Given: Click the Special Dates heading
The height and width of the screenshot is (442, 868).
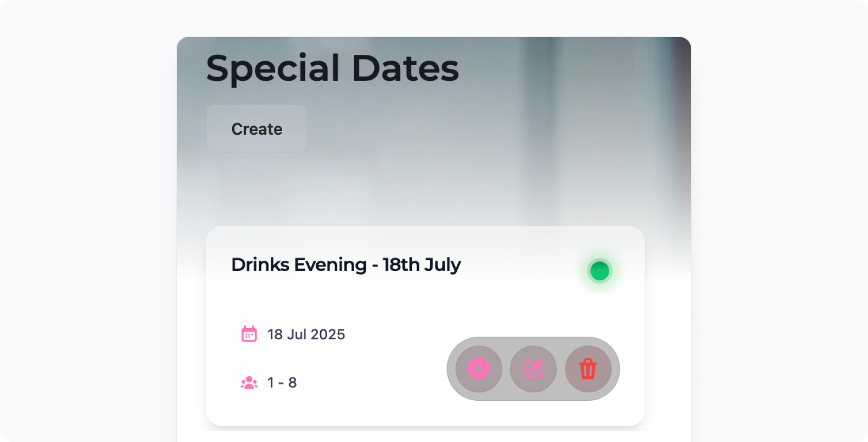Looking at the screenshot, I should [333, 68].
